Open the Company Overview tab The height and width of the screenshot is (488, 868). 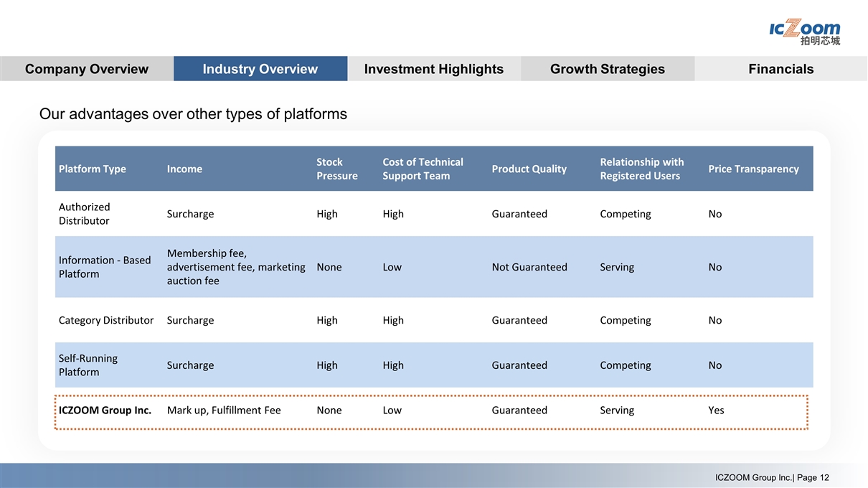(x=86, y=69)
